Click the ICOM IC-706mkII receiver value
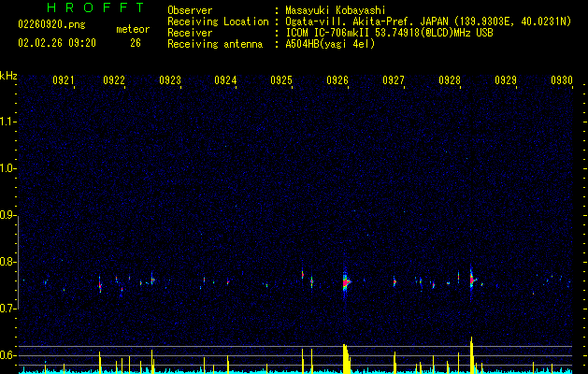Image resolution: width=588 pixels, height=374 pixels. (389, 33)
